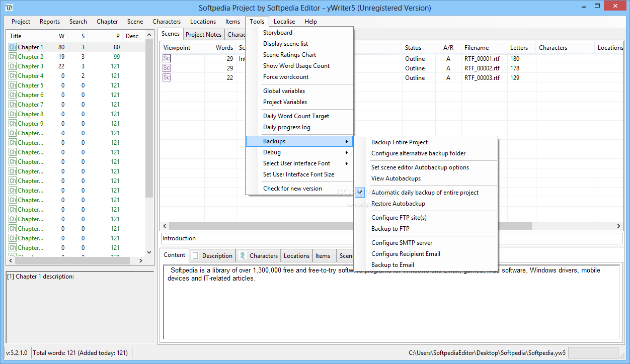Click the Filename column header
Screen dimensions: 630x364
tap(484, 48)
